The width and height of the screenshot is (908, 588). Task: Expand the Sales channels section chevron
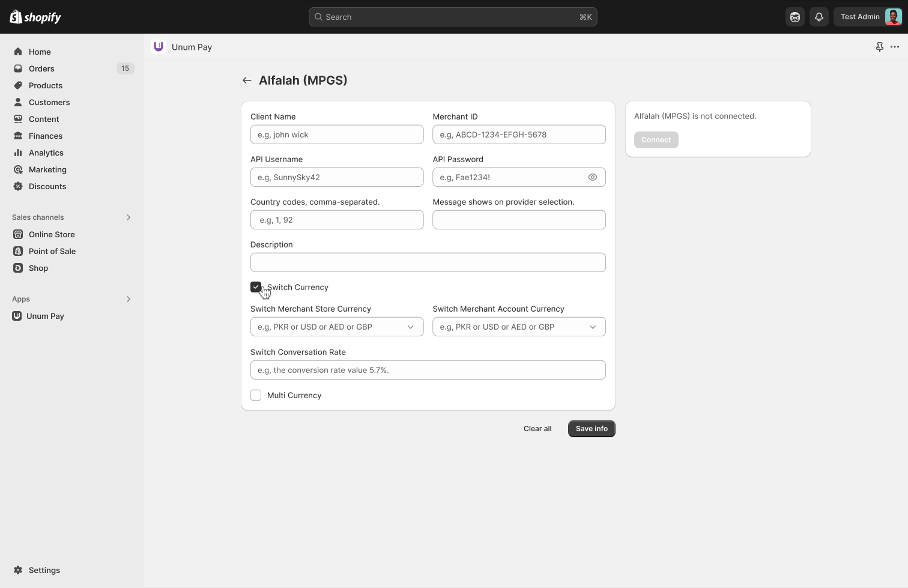(x=129, y=217)
